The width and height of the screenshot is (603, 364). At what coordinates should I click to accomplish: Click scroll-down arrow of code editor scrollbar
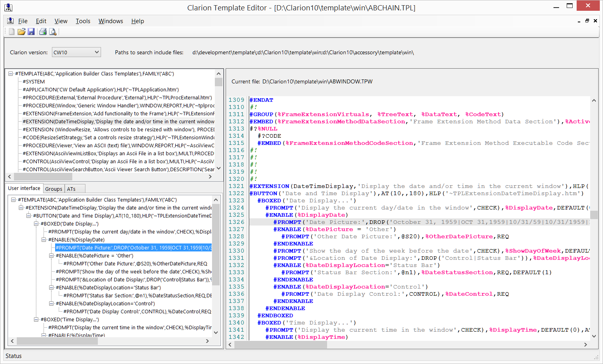[594, 336]
